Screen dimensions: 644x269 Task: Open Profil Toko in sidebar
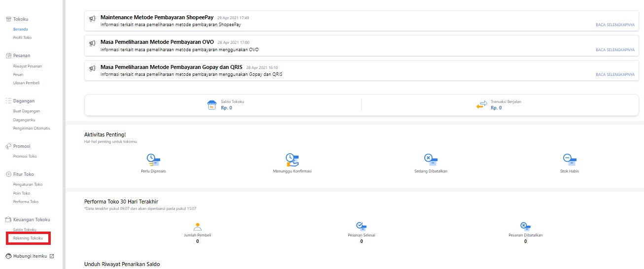click(x=22, y=37)
